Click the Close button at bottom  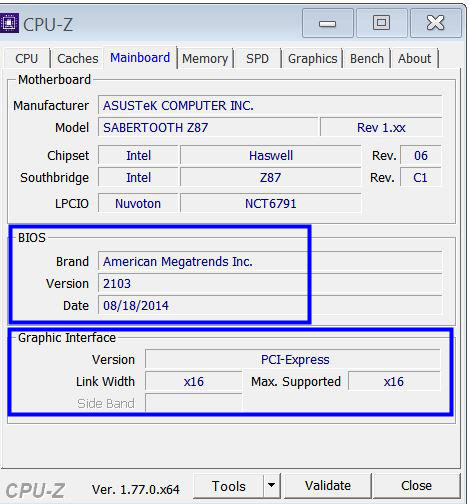(416, 486)
